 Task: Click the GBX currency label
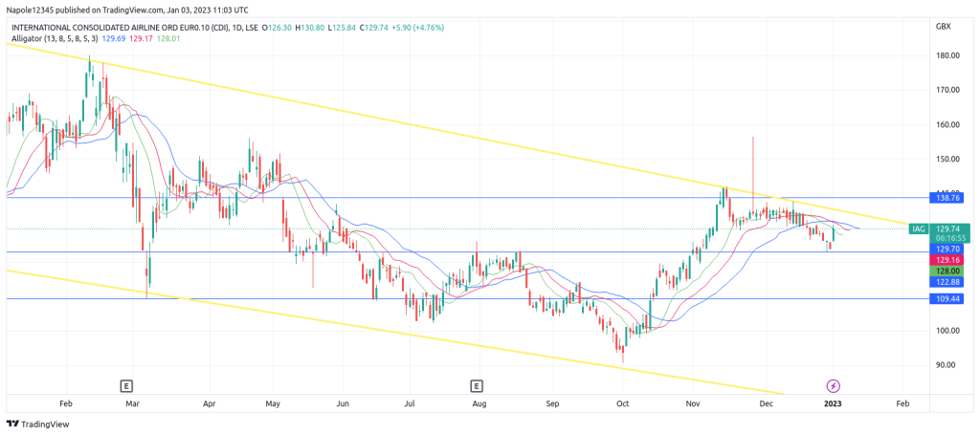pyautogui.click(x=944, y=27)
